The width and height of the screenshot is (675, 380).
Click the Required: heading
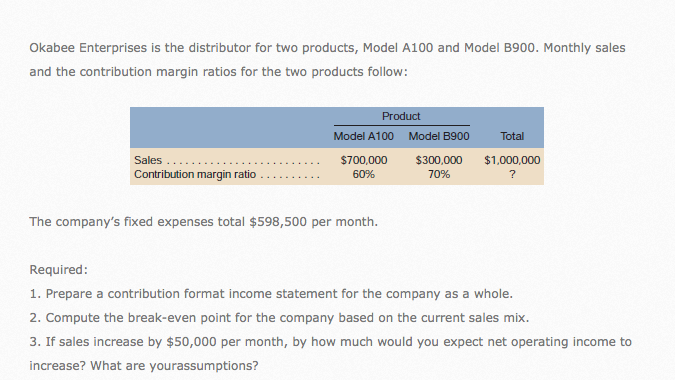(59, 270)
